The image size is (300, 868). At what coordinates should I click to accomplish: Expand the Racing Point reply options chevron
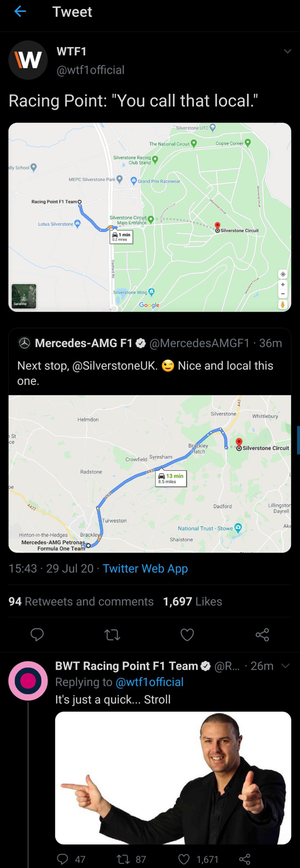point(286,666)
